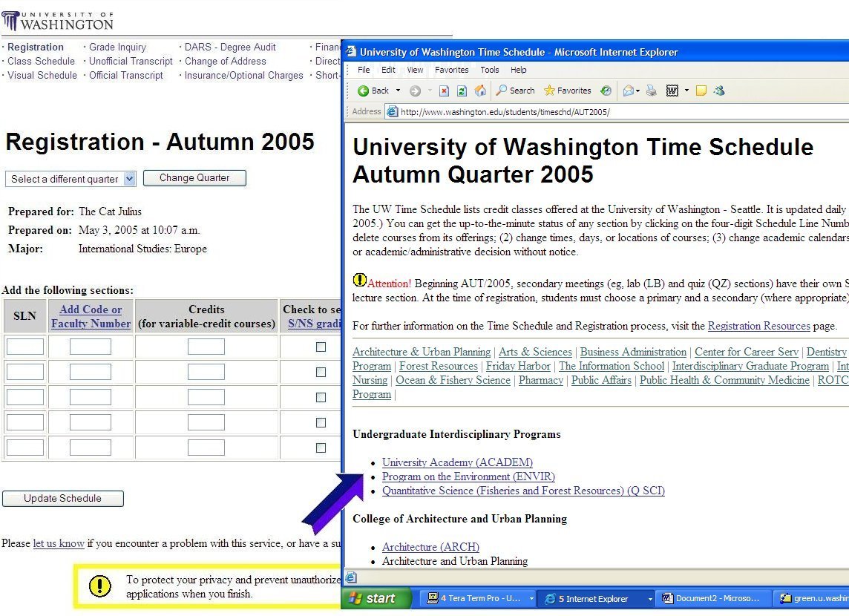Click the University of Washington logo

coord(57,21)
